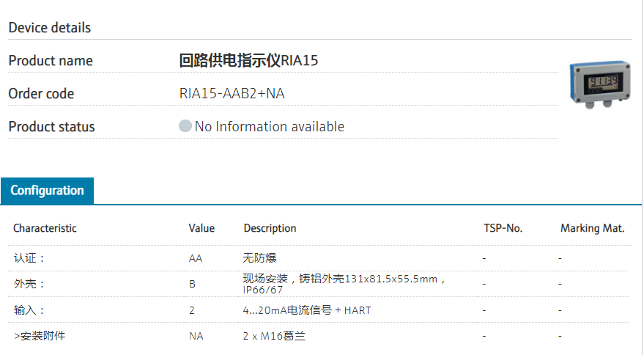Select the 认证 characteristic row label

[x=29, y=258]
